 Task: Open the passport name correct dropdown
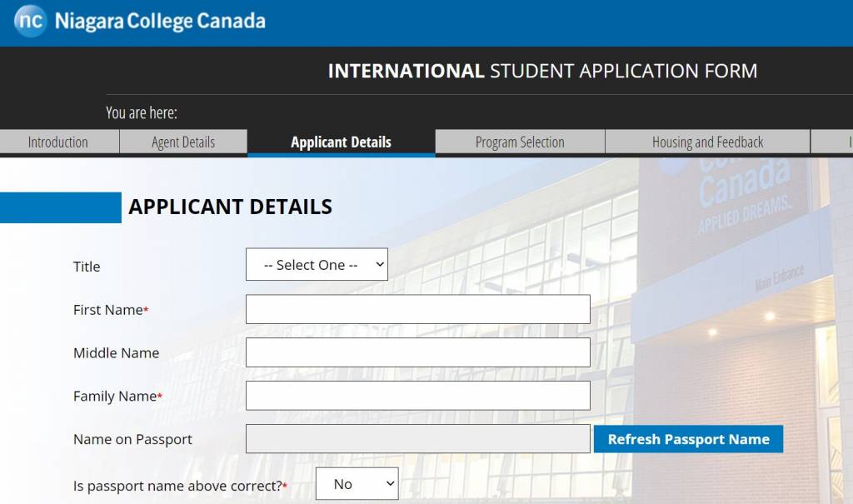(357, 484)
